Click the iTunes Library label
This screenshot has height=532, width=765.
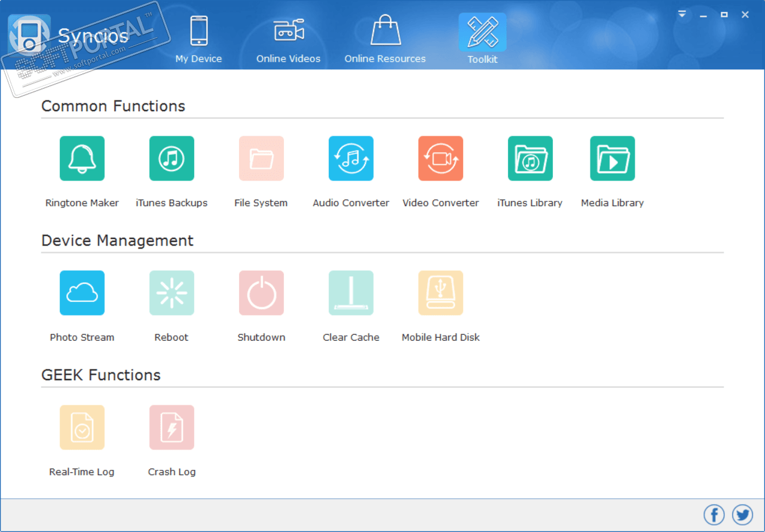530,203
